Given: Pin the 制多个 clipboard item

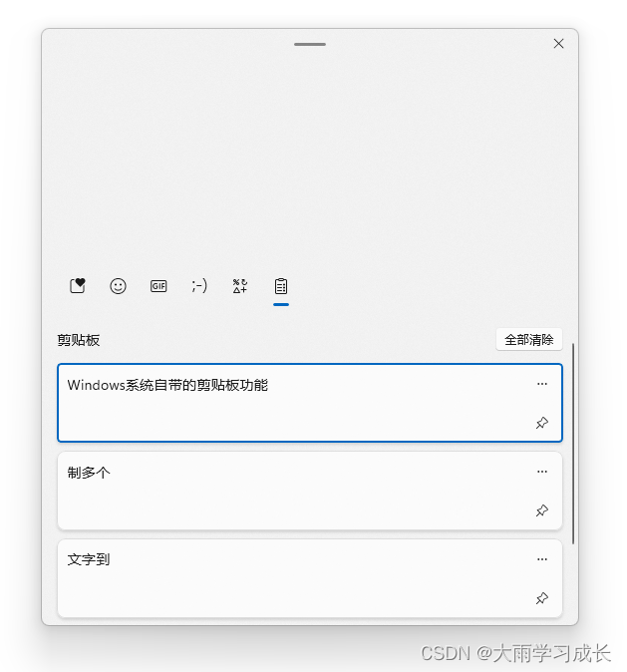Looking at the screenshot, I should tap(542, 510).
